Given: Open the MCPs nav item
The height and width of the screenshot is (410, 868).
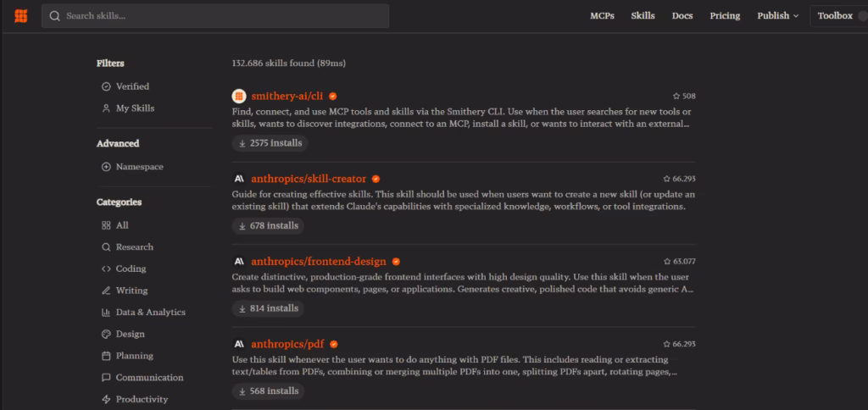Looking at the screenshot, I should click(x=602, y=16).
